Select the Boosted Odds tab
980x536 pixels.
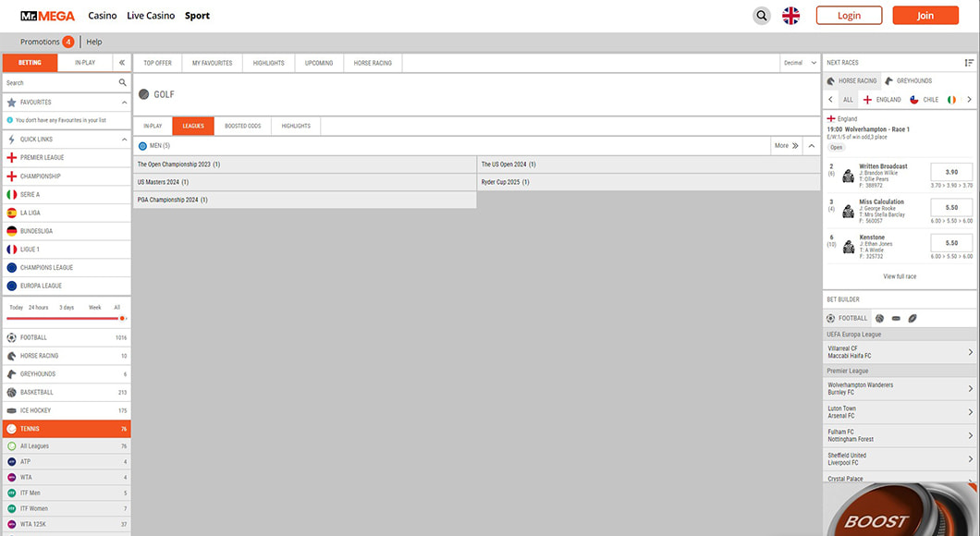pos(242,126)
